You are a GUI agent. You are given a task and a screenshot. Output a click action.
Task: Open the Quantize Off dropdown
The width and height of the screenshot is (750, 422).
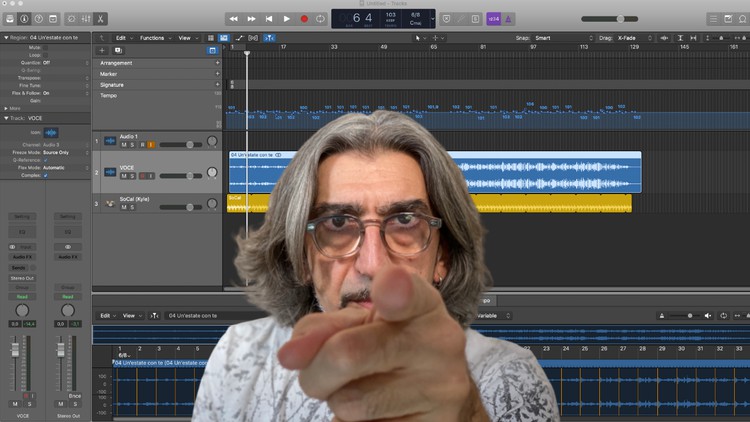[x=65, y=63]
